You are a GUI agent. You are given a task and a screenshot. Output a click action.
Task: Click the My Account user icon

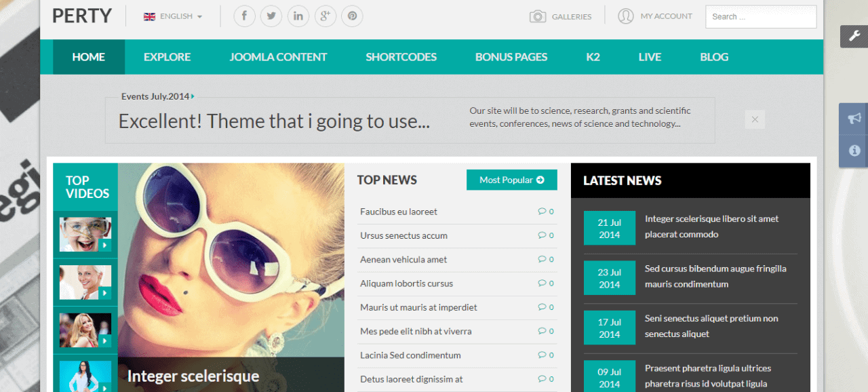tap(626, 16)
